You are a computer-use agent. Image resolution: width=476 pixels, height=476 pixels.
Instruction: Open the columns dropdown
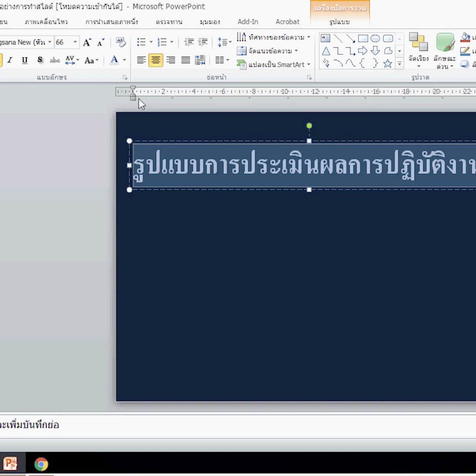click(x=222, y=60)
